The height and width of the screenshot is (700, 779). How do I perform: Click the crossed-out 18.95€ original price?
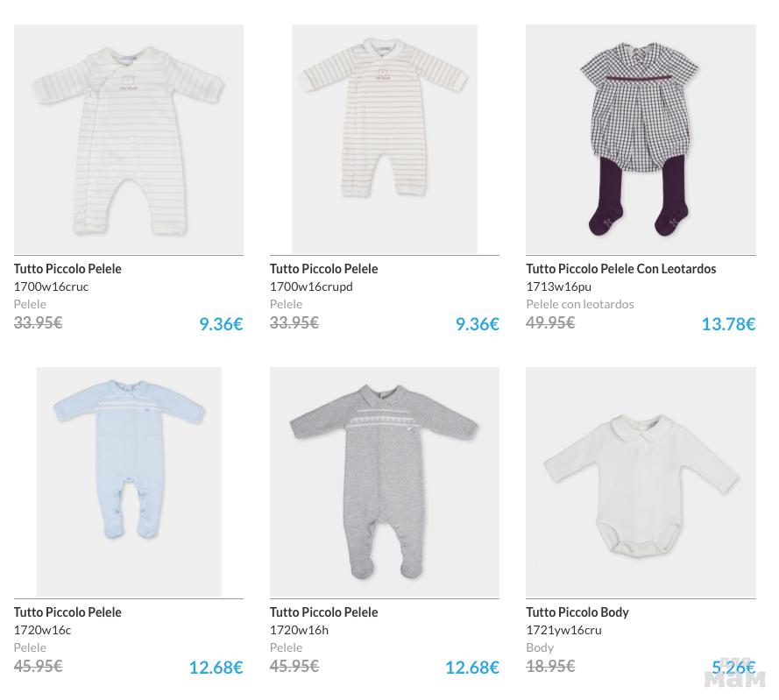tap(550, 666)
